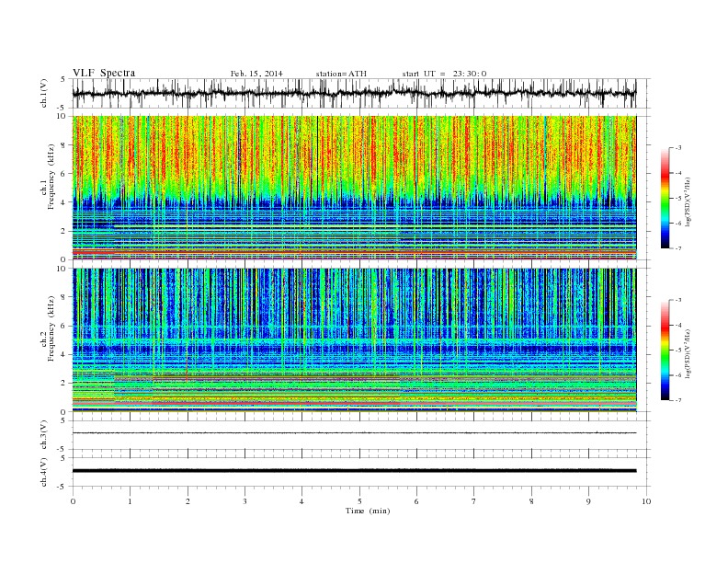Click the "-7" value on ch.2 colorbar

(x=678, y=400)
